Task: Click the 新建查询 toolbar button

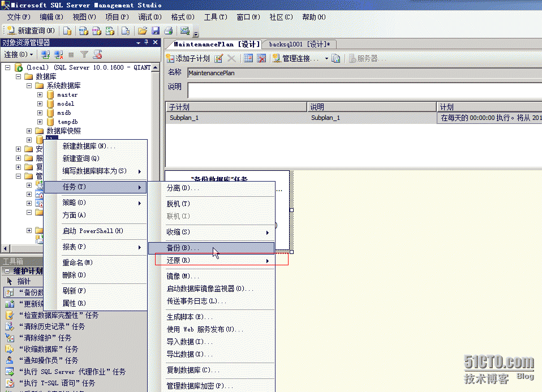Action: point(31,31)
